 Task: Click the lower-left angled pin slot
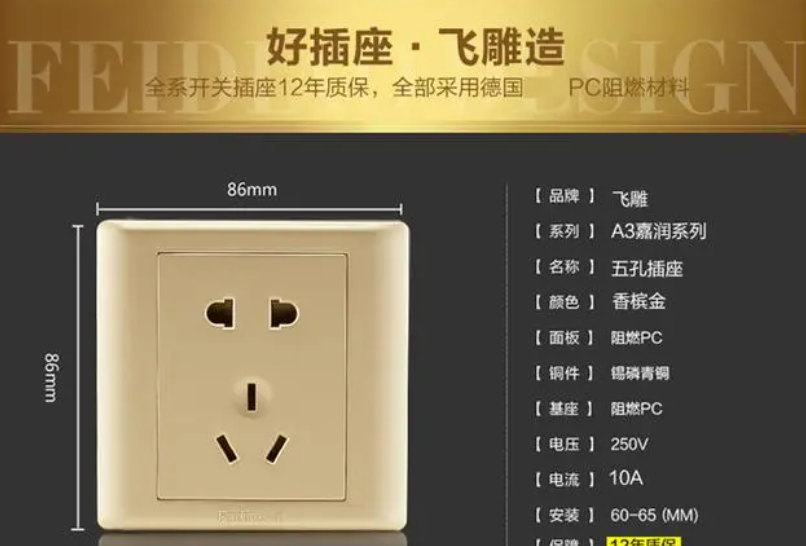click(227, 449)
